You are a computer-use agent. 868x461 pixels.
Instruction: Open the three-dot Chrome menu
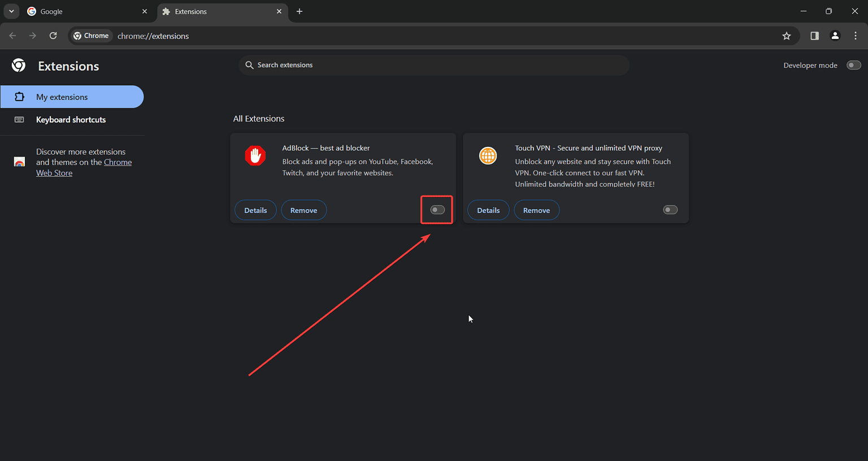pyautogui.click(x=856, y=36)
